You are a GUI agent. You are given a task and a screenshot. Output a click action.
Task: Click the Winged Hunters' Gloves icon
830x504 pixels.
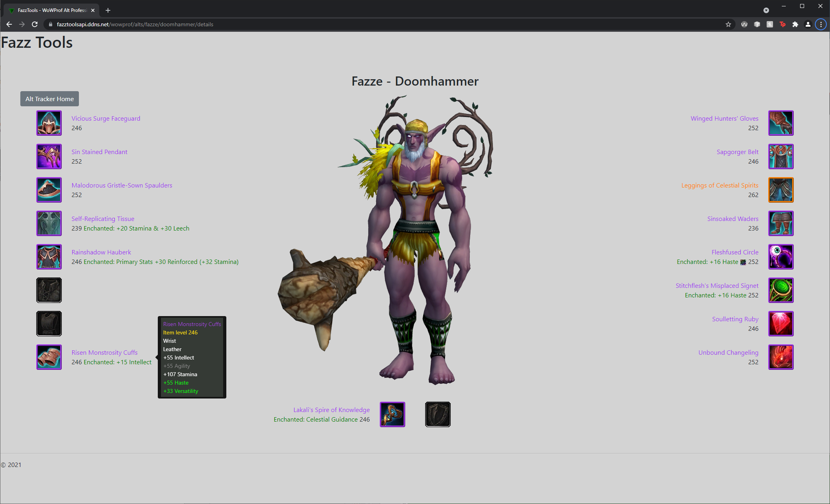tap(781, 123)
